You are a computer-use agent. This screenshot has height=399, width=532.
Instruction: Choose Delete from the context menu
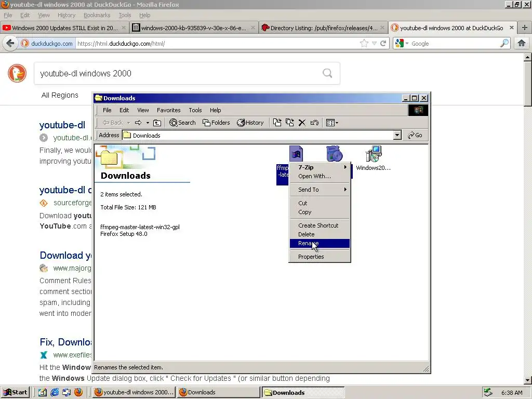pyautogui.click(x=320, y=234)
